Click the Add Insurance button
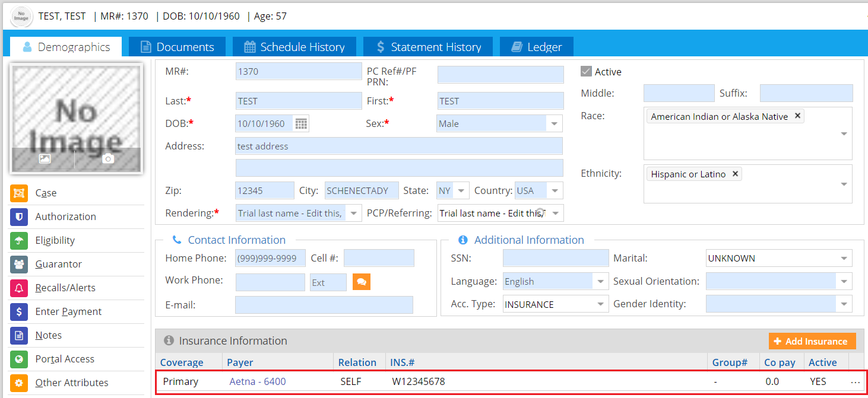The image size is (868, 398). 812,341
